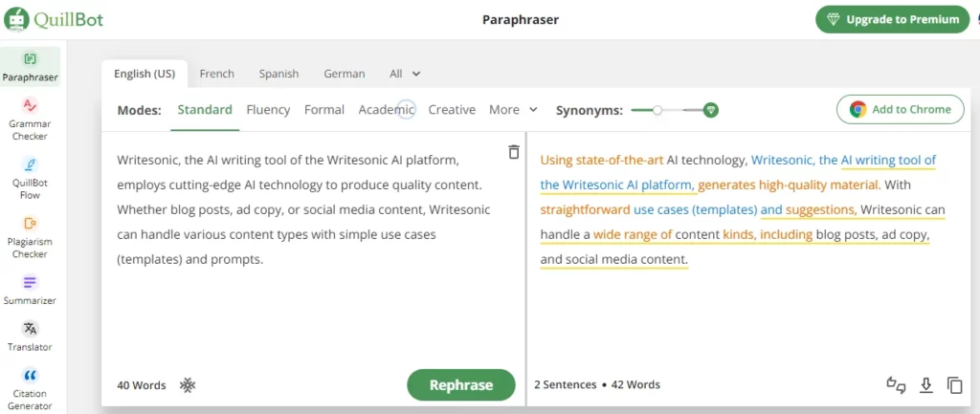Screen dimensions: 980x414
Task: Click "and social media content." output sentence
Action: pos(613,260)
